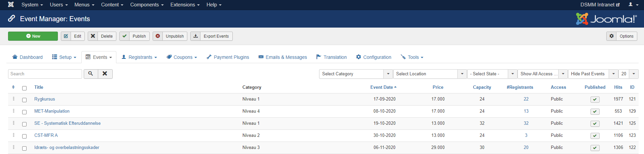This screenshot has width=644, height=154.
Task: Click the red Unpublish icon
Action: (x=158, y=36)
